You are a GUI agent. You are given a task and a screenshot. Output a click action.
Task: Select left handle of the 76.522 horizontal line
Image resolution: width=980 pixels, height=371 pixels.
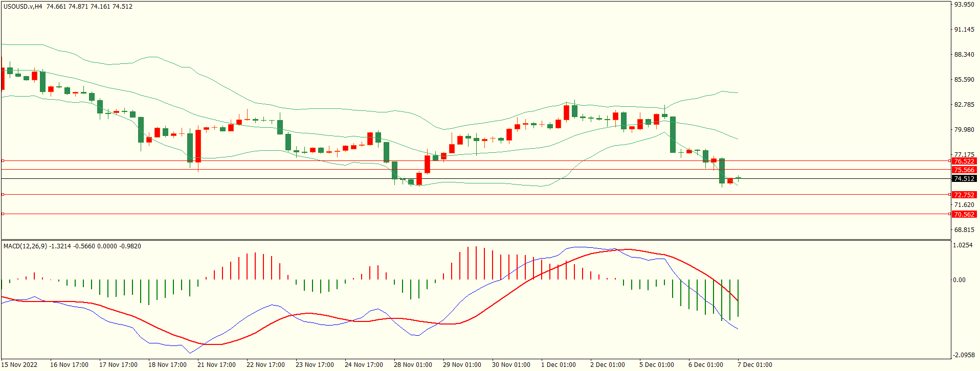pyautogui.click(x=3, y=161)
